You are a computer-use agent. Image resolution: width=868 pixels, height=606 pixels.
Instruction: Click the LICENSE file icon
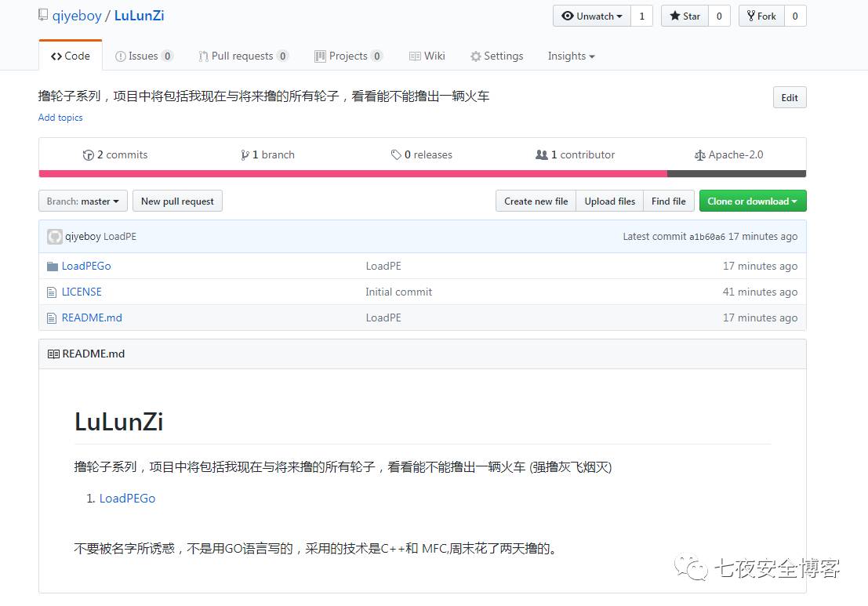pyautogui.click(x=52, y=292)
